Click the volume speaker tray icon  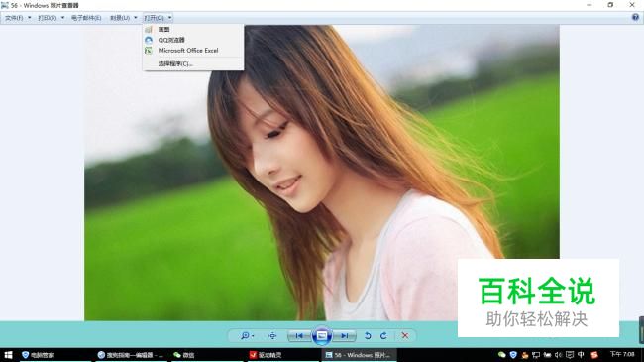pyautogui.click(x=558, y=355)
